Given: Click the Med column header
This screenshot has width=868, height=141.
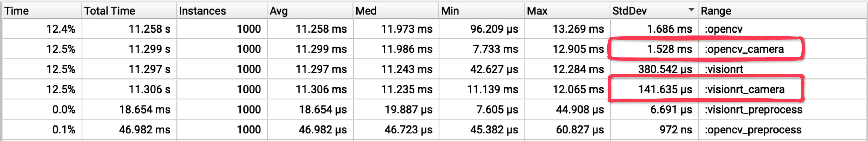Looking at the screenshot, I should click(366, 11).
